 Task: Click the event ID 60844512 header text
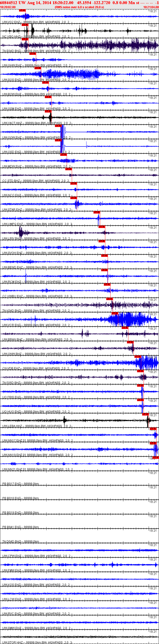click(9, 2)
